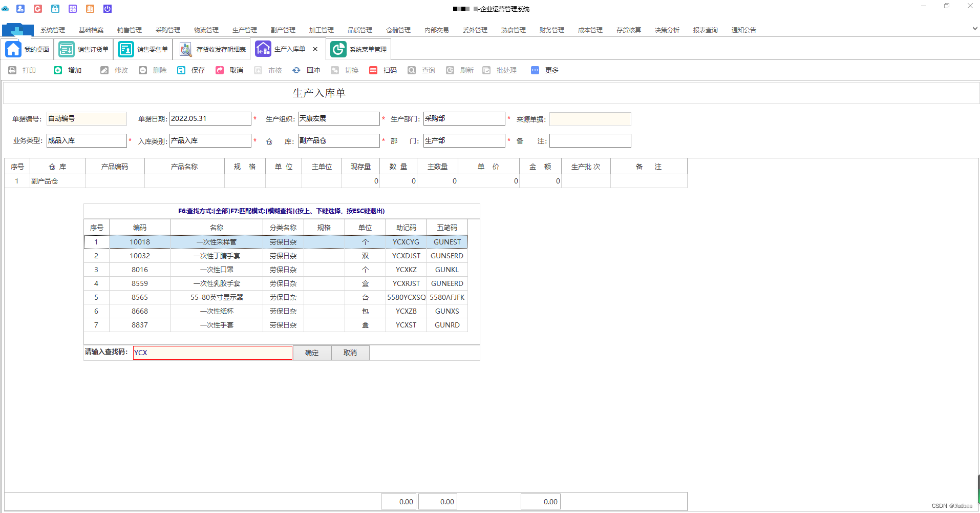Select the 审核 audit icon
This screenshot has height=513, width=980.
coord(268,70)
